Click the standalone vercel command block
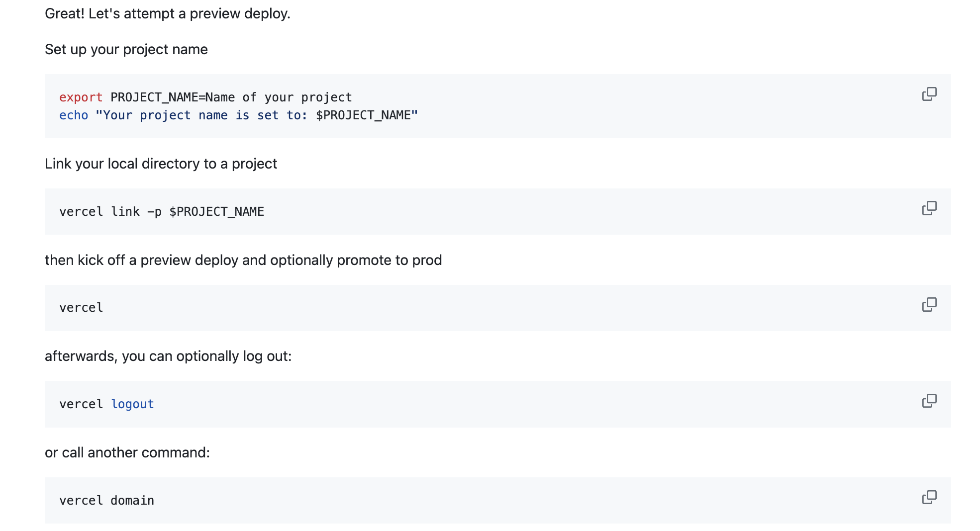The height and width of the screenshot is (531, 980). pyautogui.click(x=81, y=307)
